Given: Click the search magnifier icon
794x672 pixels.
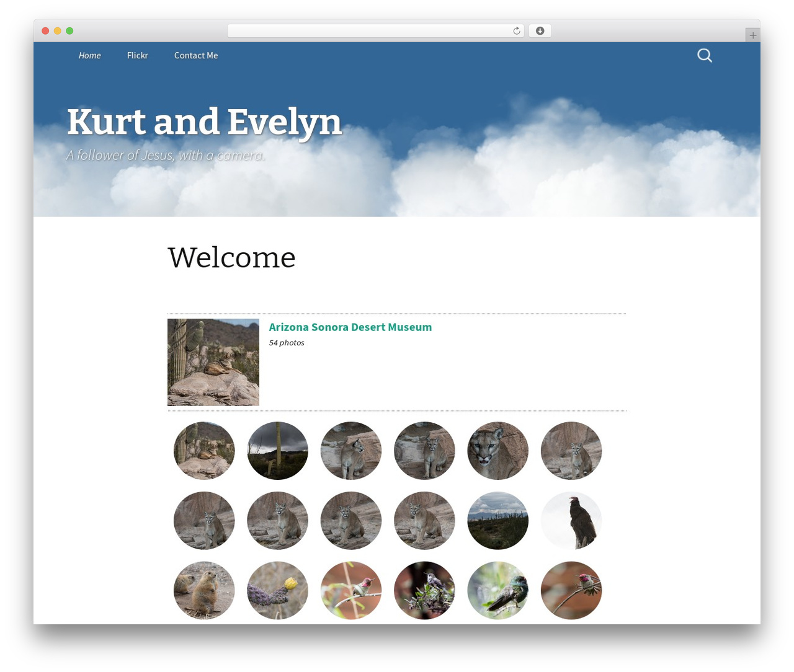Looking at the screenshot, I should click(x=704, y=56).
